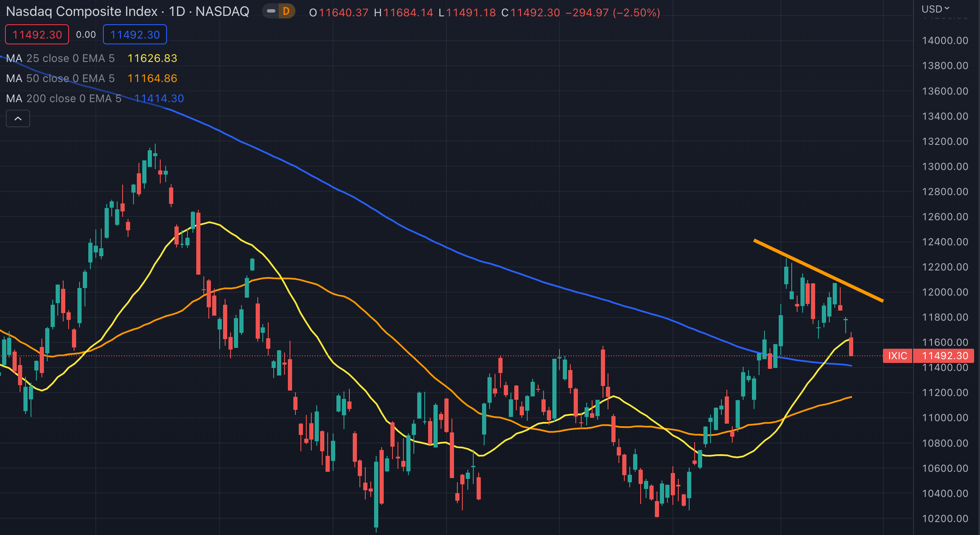This screenshot has width=980, height=535.
Task: Select the MA 200 close indicator legend
Action: click(x=64, y=98)
